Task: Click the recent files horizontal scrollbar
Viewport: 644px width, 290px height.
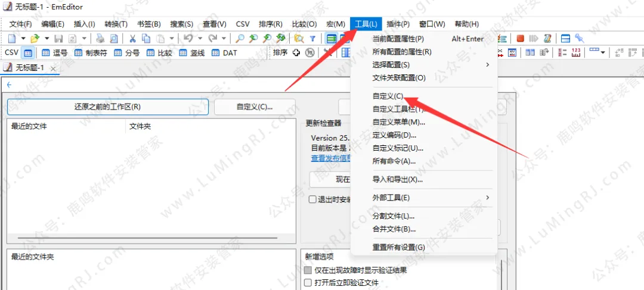Action: (x=147, y=238)
